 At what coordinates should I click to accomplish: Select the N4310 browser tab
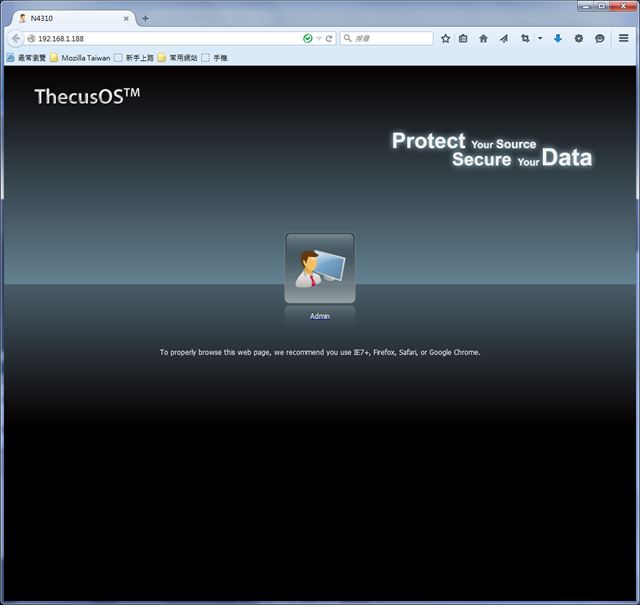(73, 18)
